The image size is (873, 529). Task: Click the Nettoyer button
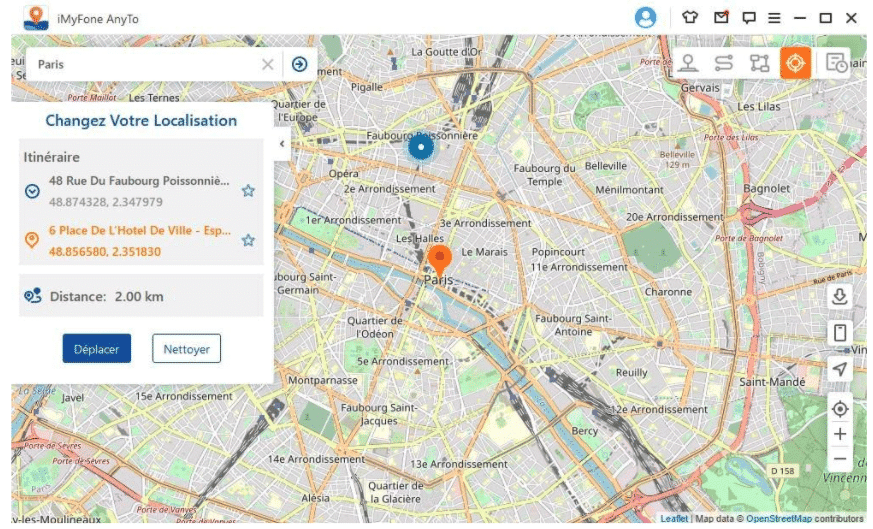coord(186,349)
